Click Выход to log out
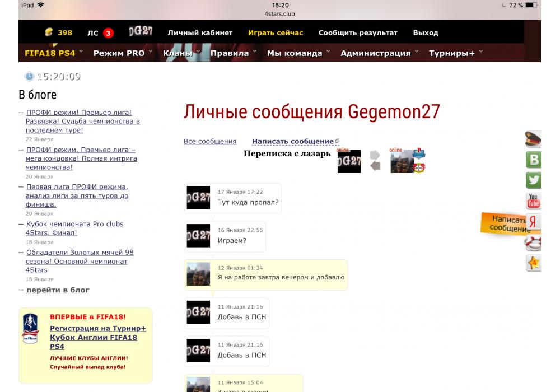The height and width of the screenshot is (392, 560). click(426, 33)
